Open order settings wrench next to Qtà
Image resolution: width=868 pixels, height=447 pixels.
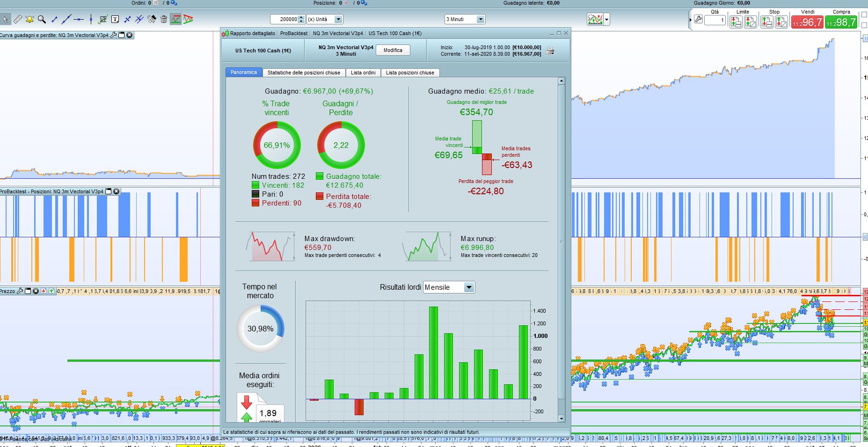point(698,20)
